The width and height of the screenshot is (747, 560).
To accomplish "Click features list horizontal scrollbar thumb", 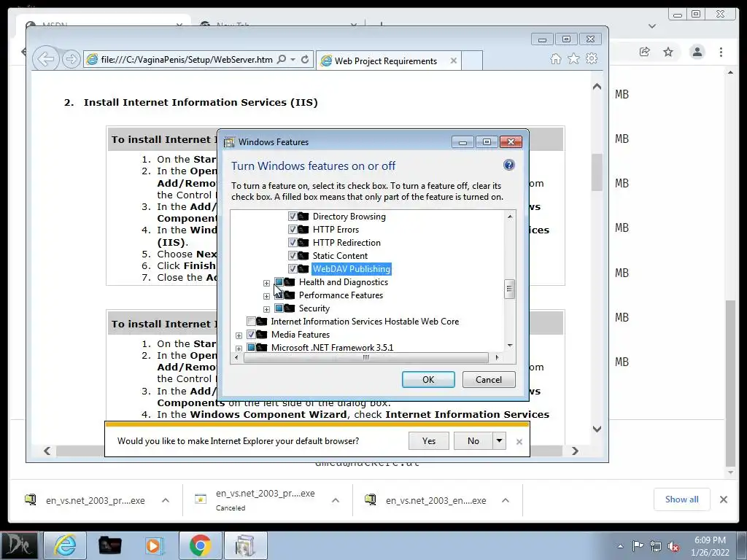I will 365,357.
